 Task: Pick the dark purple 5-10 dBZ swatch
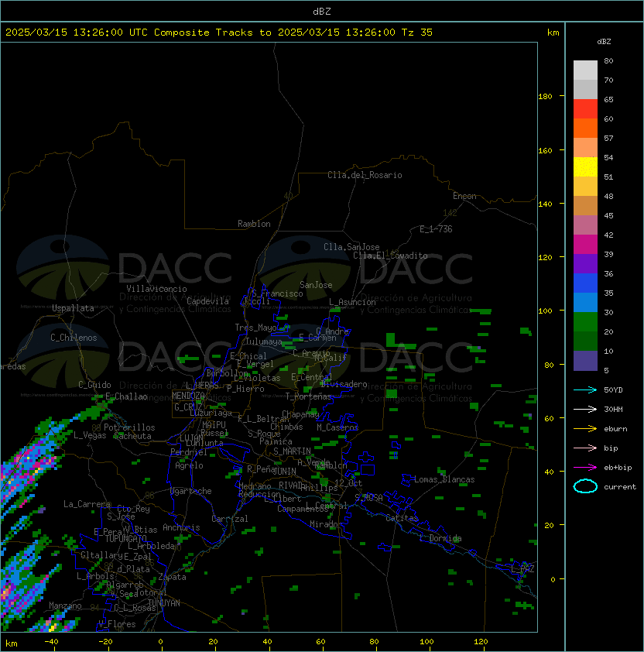click(x=585, y=361)
